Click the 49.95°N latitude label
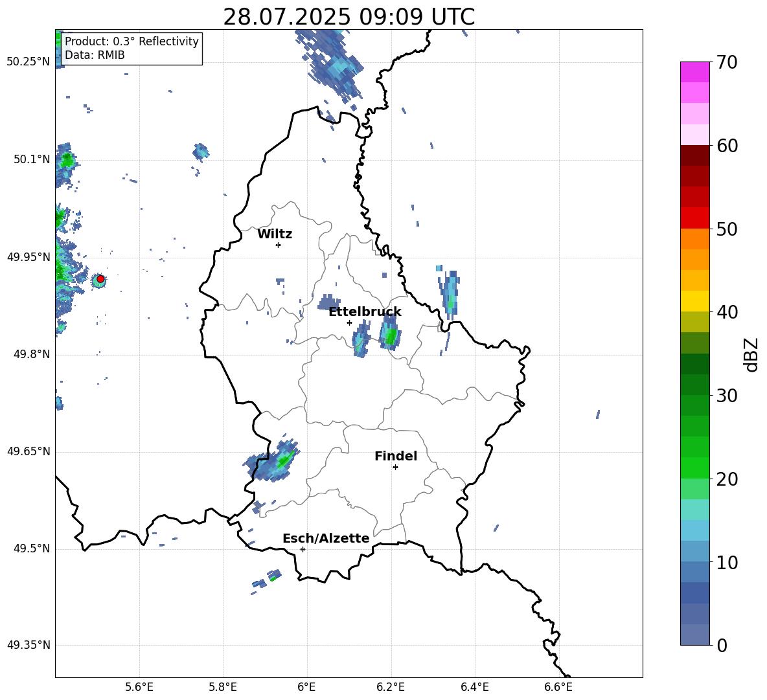The width and height of the screenshot is (767, 700). (x=29, y=257)
